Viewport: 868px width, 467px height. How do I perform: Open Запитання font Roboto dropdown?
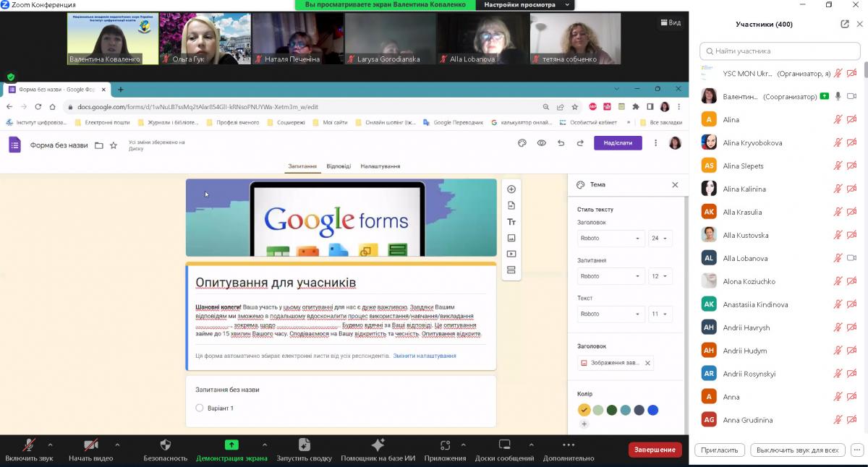coord(610,276)
